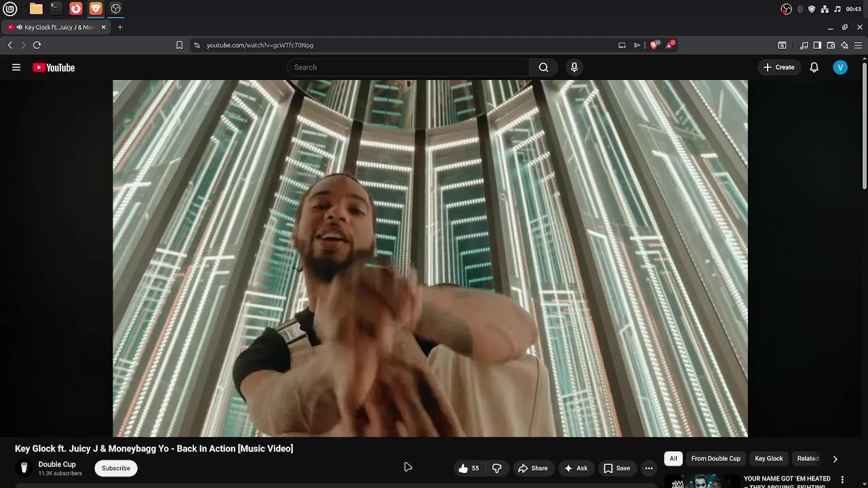The image size is (868, 488).
Task: Search with your voice microphone
Action: click(574, 67)
